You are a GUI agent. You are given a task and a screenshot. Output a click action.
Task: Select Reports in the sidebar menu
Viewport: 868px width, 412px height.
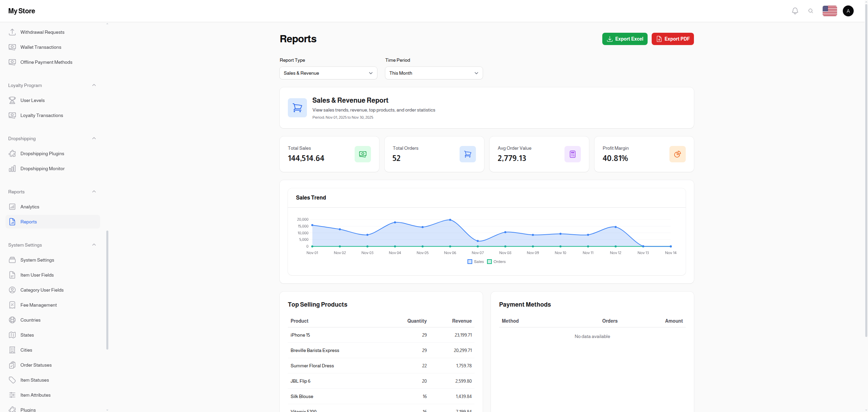(x=29, y=222)
